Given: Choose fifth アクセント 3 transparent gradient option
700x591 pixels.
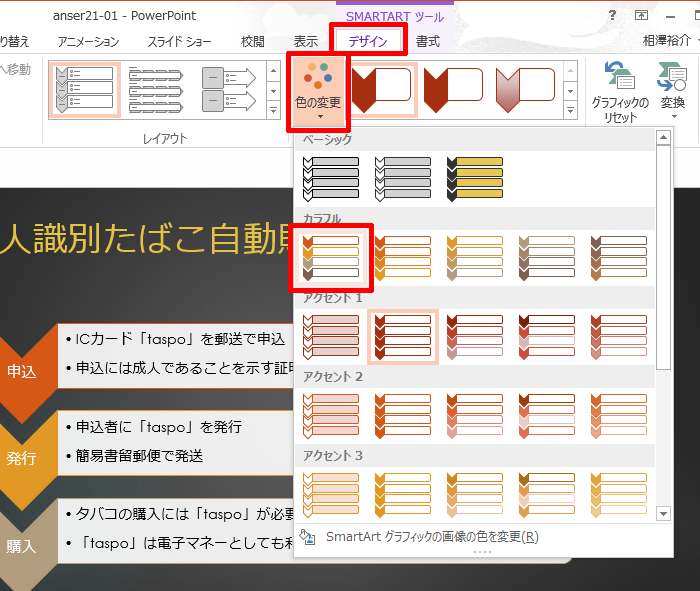Looking at the screenshot, I should tap(618, 495).
